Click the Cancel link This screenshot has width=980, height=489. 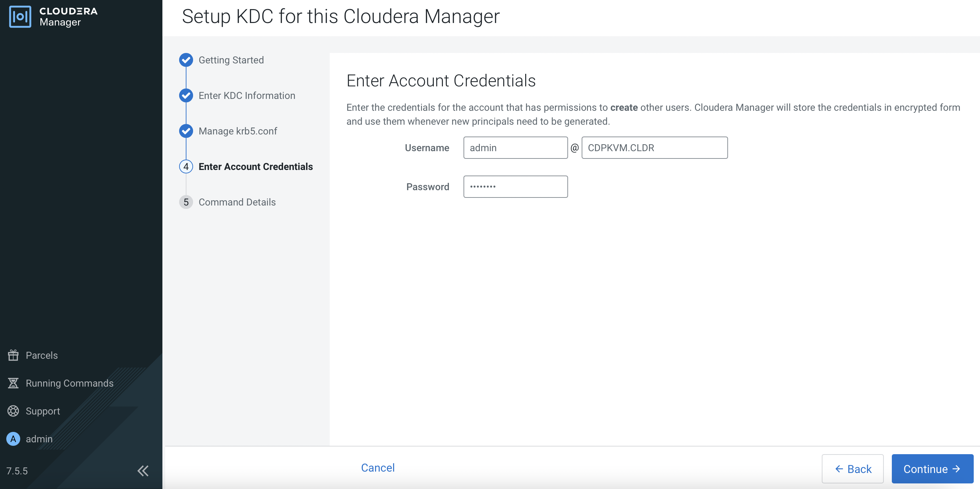pos(377,468)
